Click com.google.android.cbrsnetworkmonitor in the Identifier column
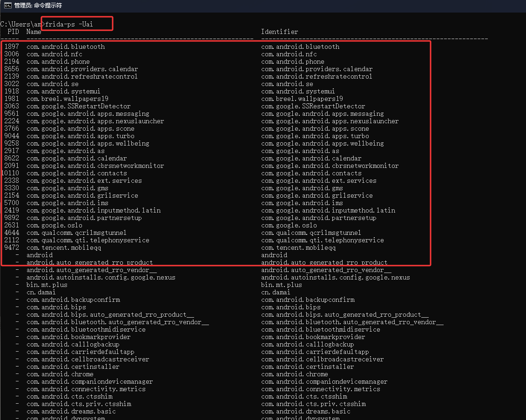The width and height of the screenshot is (526, 420). (x=330, y=166)
